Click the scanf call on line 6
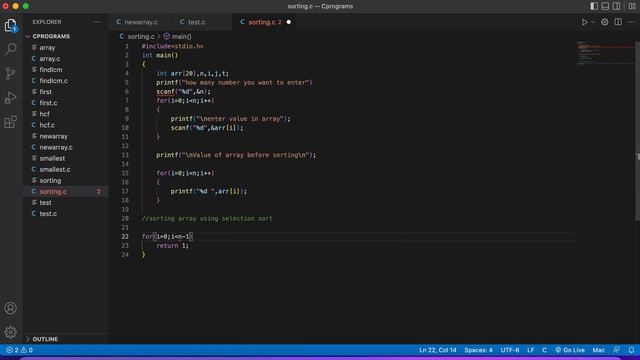Screen dimensions: 640x360 point(183,92)
